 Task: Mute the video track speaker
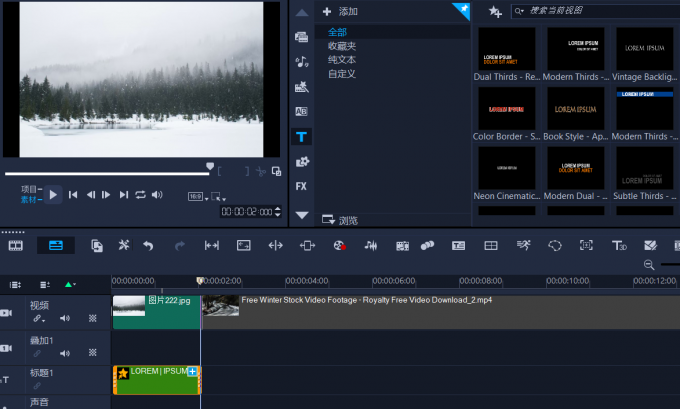[65, 318]
